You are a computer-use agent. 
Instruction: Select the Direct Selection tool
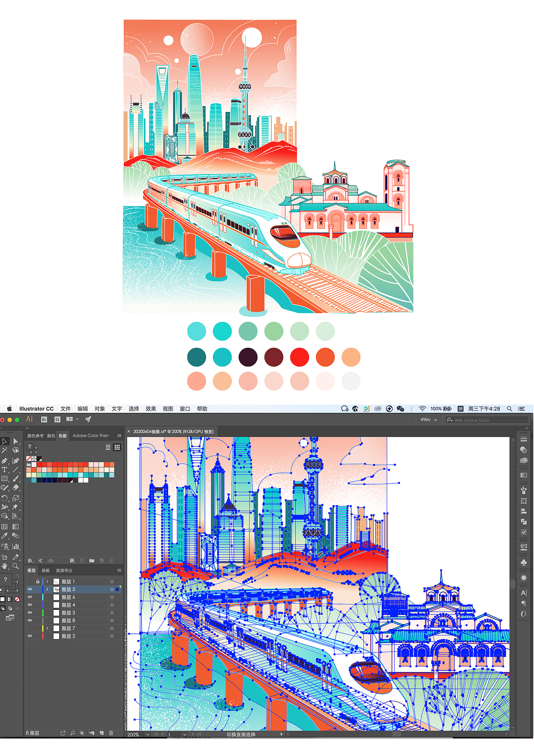(15, 441)
